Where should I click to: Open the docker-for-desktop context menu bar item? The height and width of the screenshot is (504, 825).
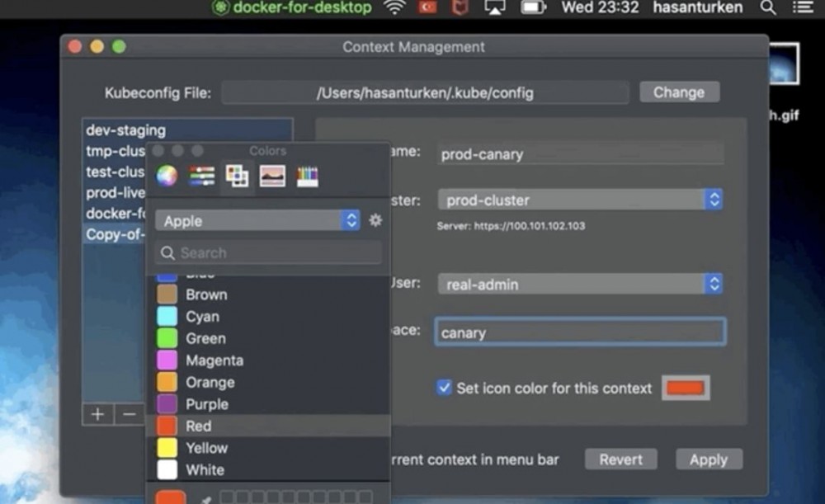292,7
